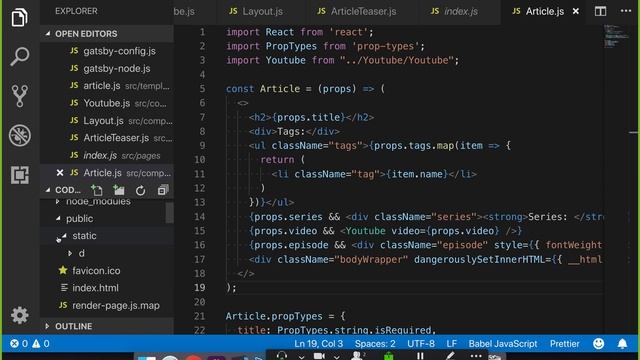Open the feedback smiley in status bar
The image size is (640, 360).
click(598, 344)
